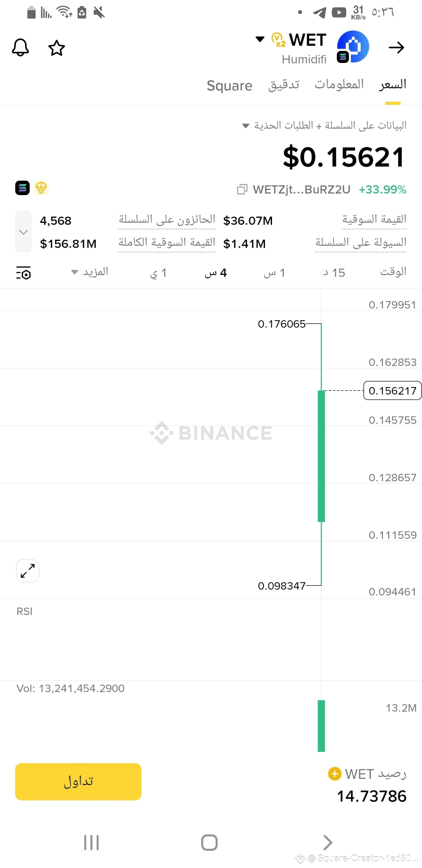Screen dimensions: 422x868
Task: Tap the Humidifi WET token logo
Action: tap(353, 47)
